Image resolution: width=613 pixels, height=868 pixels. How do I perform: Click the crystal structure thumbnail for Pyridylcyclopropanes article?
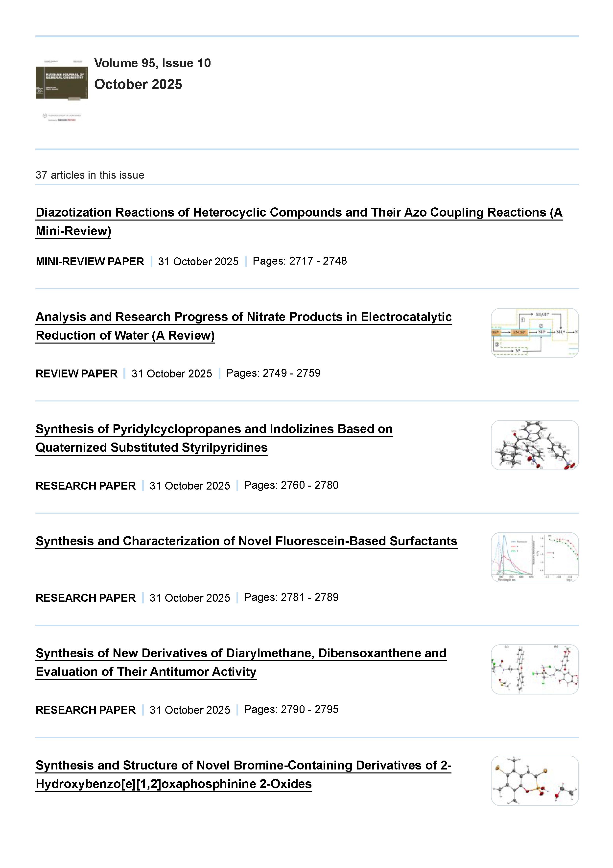[x=534, y=445]
